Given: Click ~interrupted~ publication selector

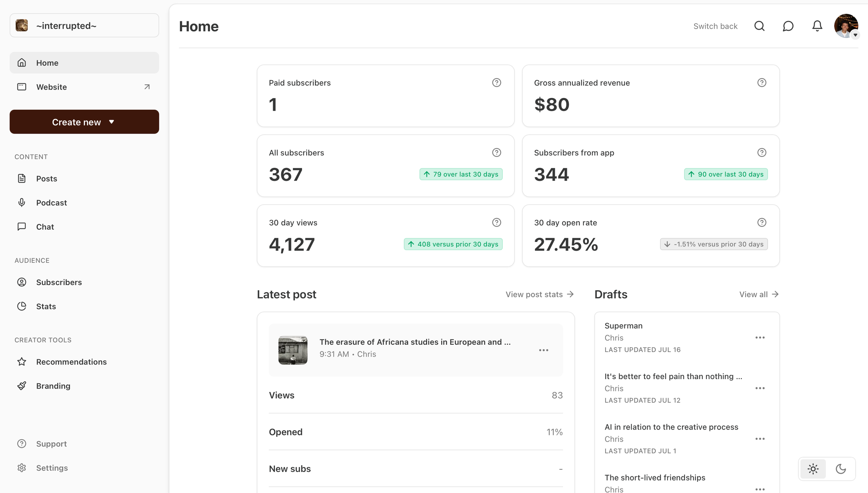Looking at the screenshot, I should [84, 26].
